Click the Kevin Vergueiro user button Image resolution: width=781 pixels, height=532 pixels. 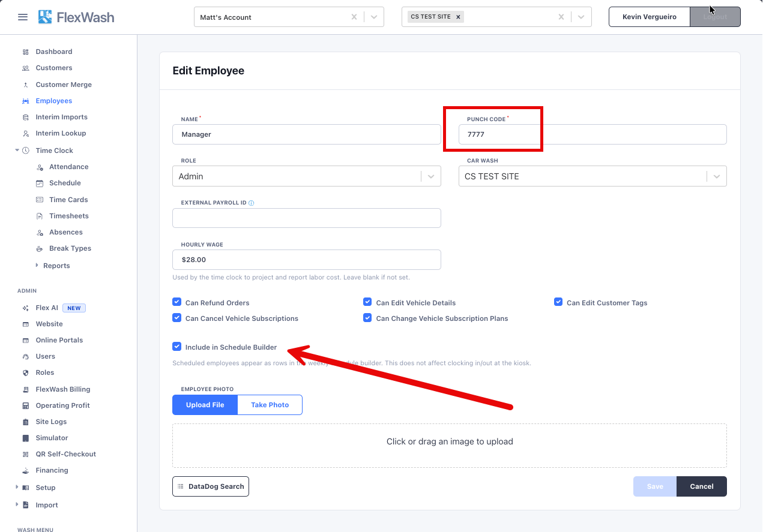[650, 17]
